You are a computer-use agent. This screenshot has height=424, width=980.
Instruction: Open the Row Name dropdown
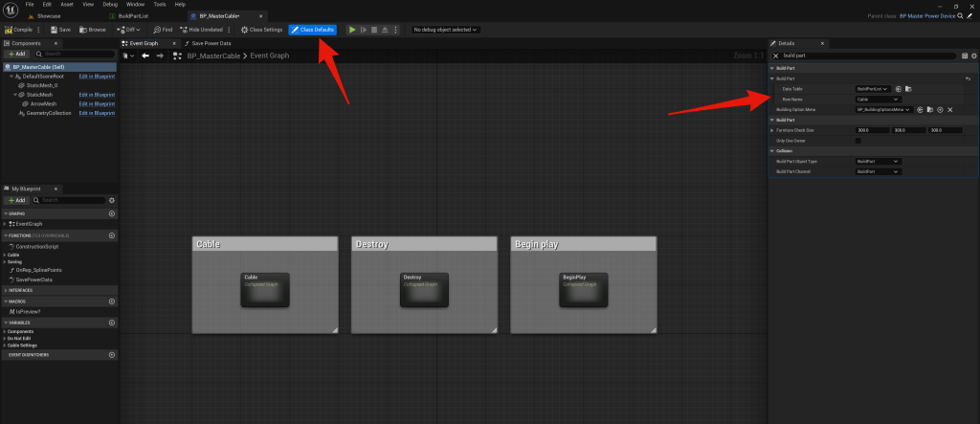[878, 99]
